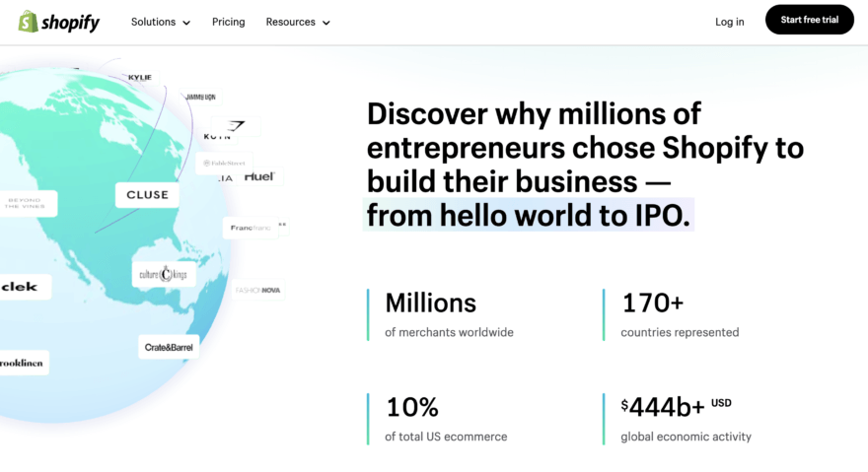Select the Beyond The Vines badge
The width and height of the screenshot is (868, 472).
[27, 204]
